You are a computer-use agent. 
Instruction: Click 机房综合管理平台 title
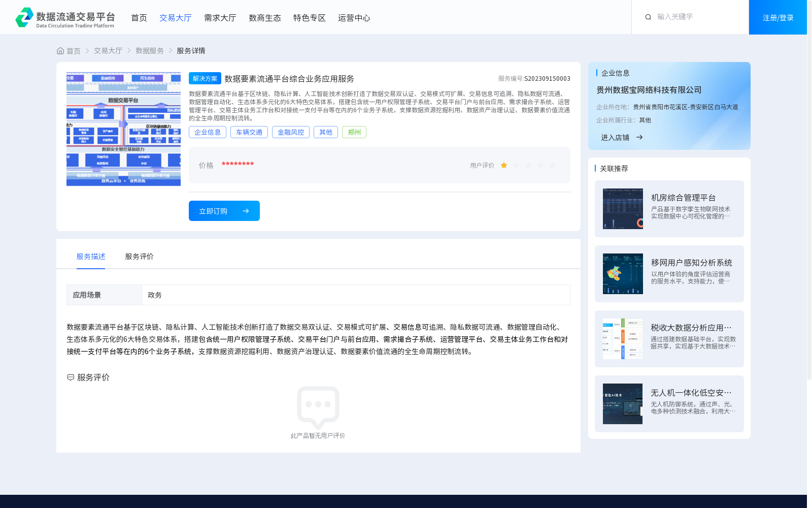coord(683,198)
